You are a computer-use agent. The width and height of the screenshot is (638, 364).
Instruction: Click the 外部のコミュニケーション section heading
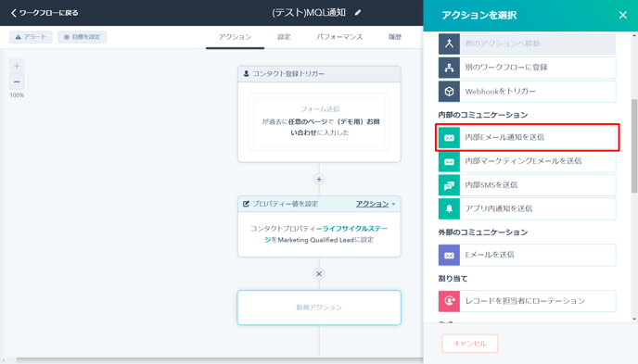pos(483,232)
